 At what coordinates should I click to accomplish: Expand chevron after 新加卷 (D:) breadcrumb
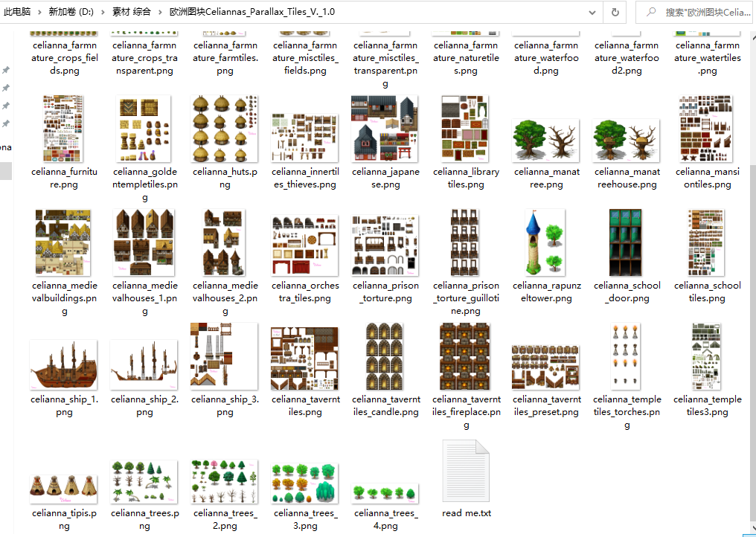click(103, 12)
